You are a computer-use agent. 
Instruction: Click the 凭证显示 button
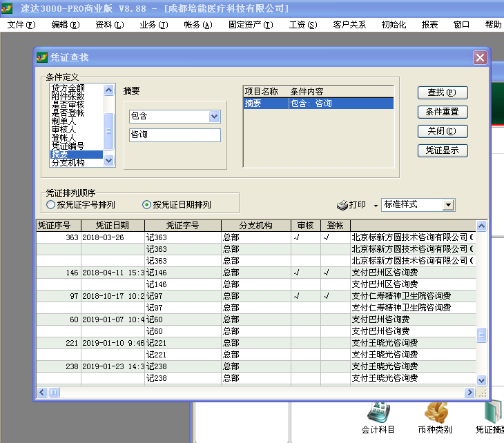coord(442,150)
